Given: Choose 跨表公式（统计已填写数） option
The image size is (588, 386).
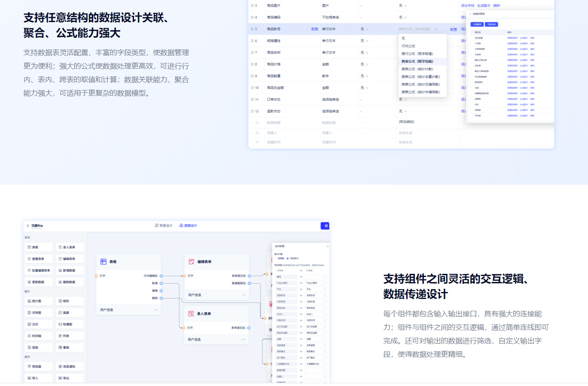Looking at the screenshot, I should coord(422,84).
